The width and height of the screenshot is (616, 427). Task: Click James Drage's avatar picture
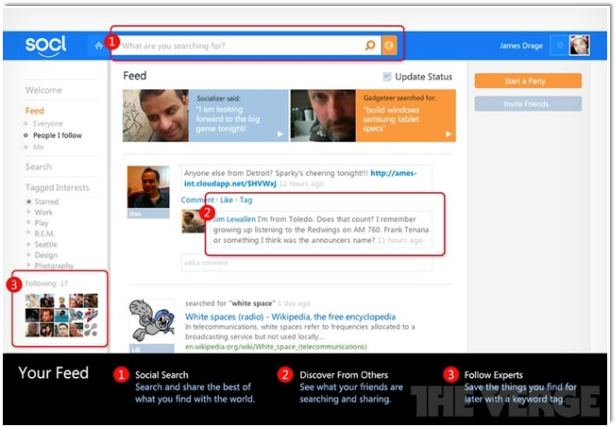tap(579, 45)
